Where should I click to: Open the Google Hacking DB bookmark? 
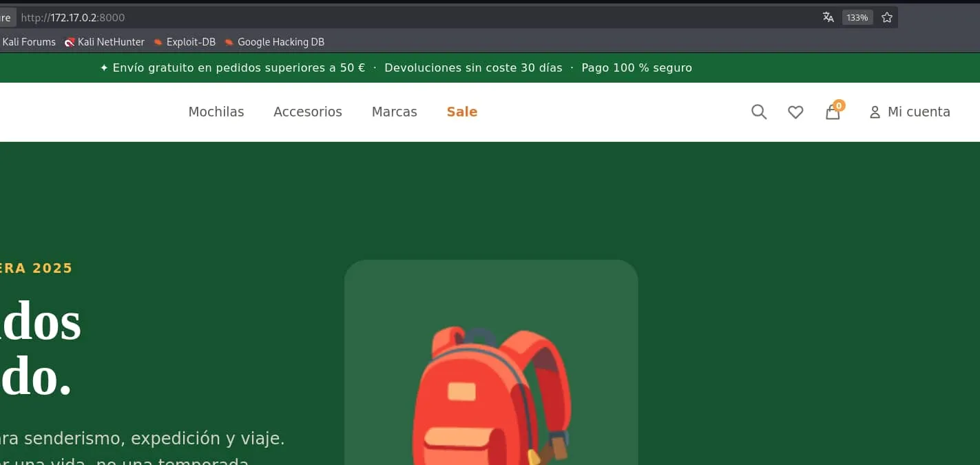(x=274, y=42)
